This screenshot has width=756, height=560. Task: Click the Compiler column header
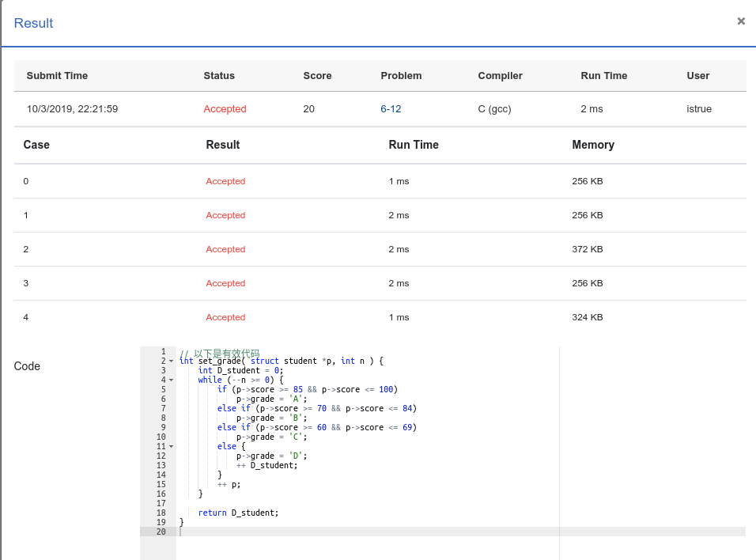point(500,76)
